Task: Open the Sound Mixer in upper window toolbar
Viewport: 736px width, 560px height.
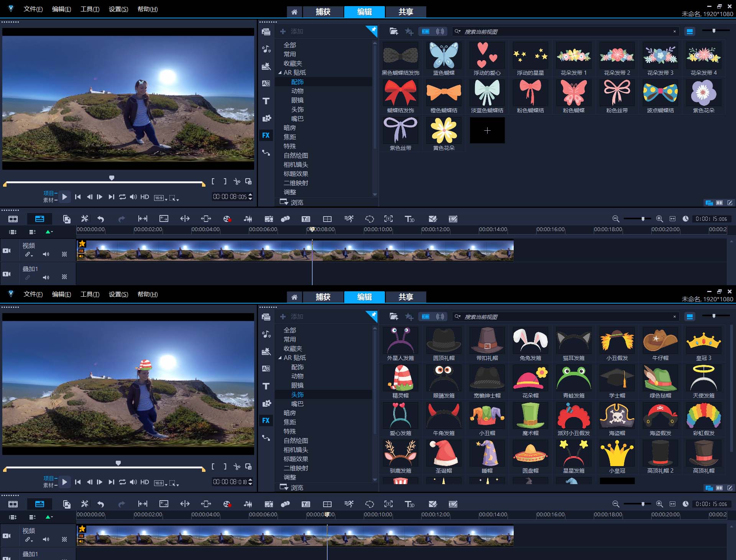Action: [x=248, y=219]
